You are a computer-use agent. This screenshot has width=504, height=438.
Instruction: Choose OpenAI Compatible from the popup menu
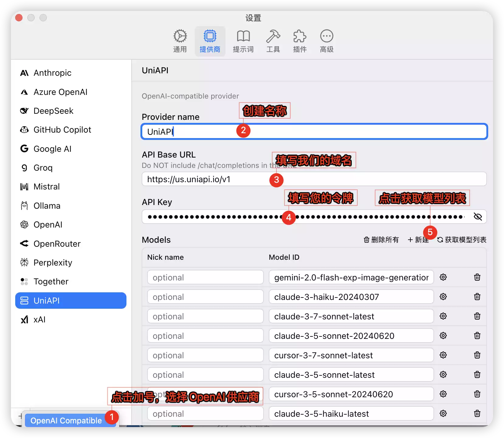(66, 420)
